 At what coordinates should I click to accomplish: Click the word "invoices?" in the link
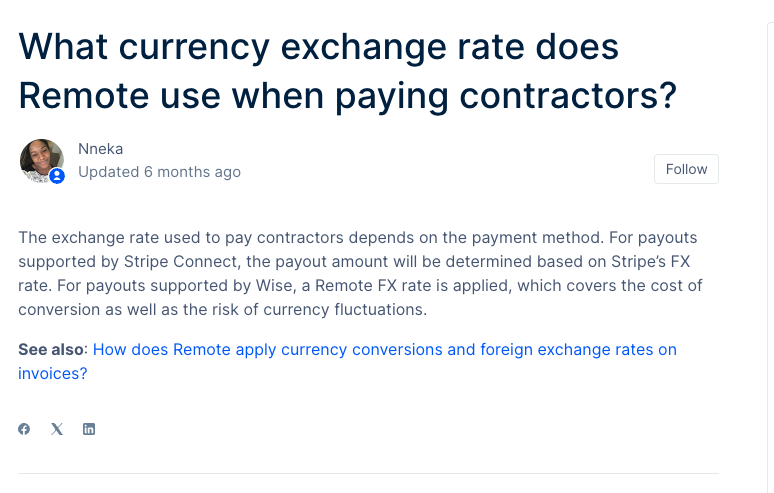click(x=53, y=374)
